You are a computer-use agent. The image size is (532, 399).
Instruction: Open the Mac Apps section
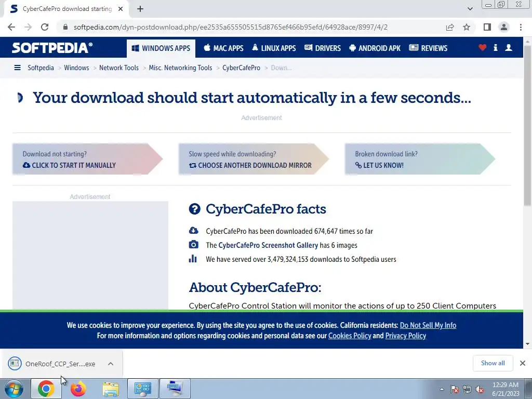pos(223,48)
